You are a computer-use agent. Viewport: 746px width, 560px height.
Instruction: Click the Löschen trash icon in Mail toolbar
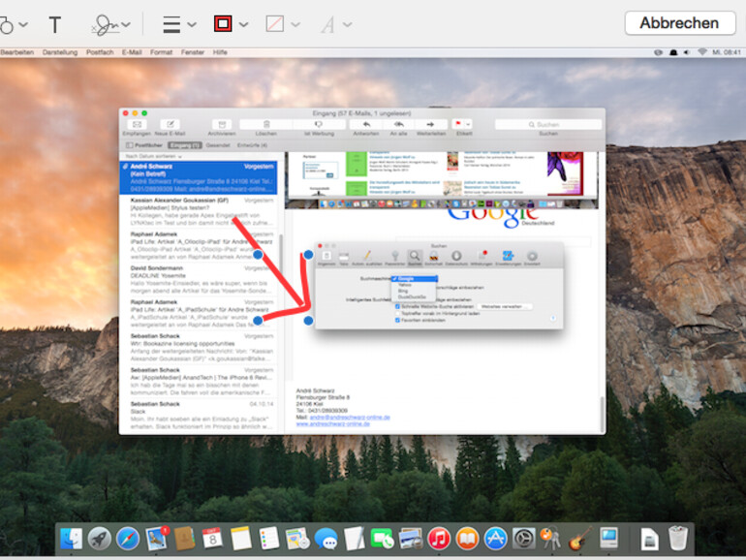tap(266, 125)
